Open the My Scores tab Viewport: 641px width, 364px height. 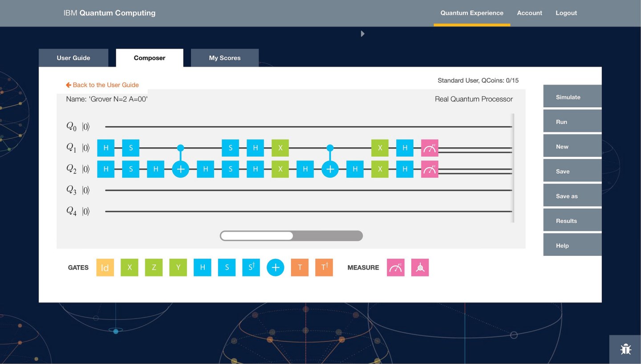tap(224, 58)
